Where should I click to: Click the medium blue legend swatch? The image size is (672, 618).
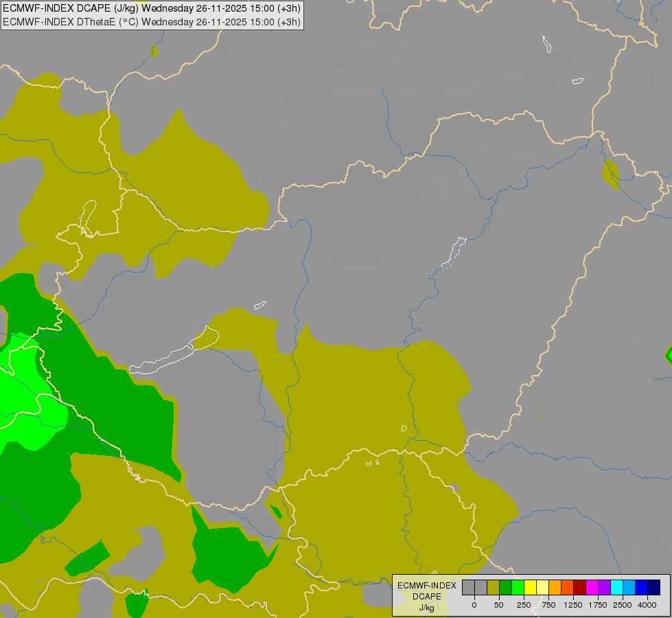(x=642, y=588)
